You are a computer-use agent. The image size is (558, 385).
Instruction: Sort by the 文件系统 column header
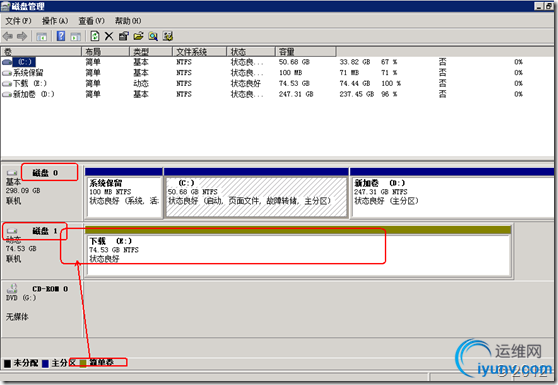click(x=200, y=52)
